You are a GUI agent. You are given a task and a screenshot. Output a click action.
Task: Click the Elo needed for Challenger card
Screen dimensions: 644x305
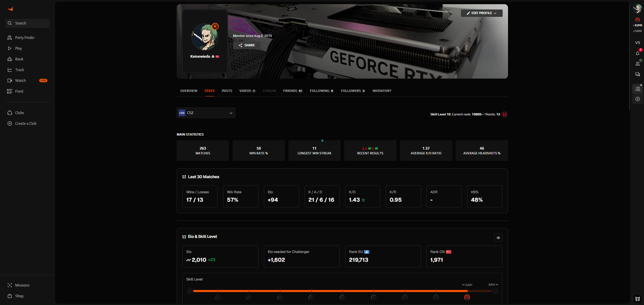302,256
